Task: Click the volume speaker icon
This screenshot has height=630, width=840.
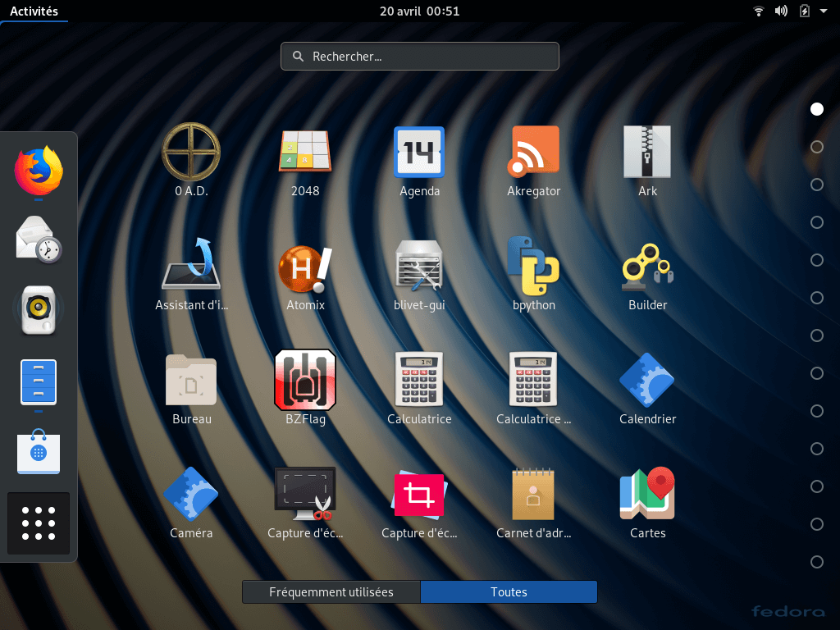Action: [781, 11]
